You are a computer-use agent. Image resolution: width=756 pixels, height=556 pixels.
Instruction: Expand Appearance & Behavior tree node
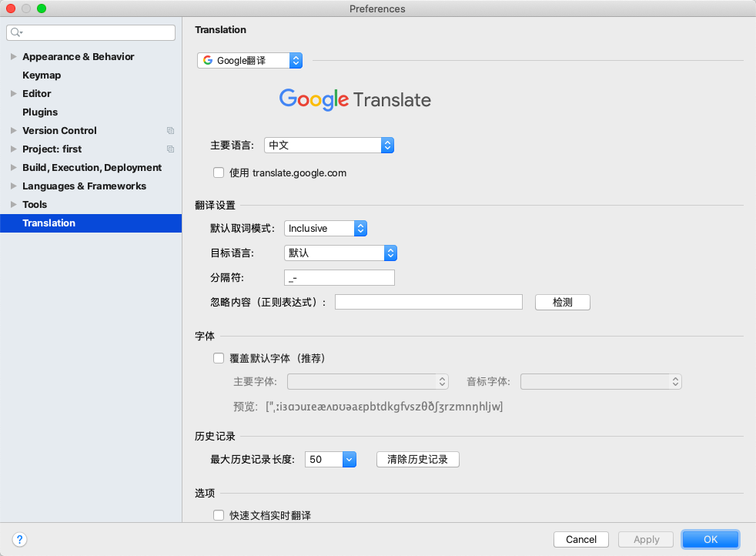pyautogui.click(x=14, y=56)
